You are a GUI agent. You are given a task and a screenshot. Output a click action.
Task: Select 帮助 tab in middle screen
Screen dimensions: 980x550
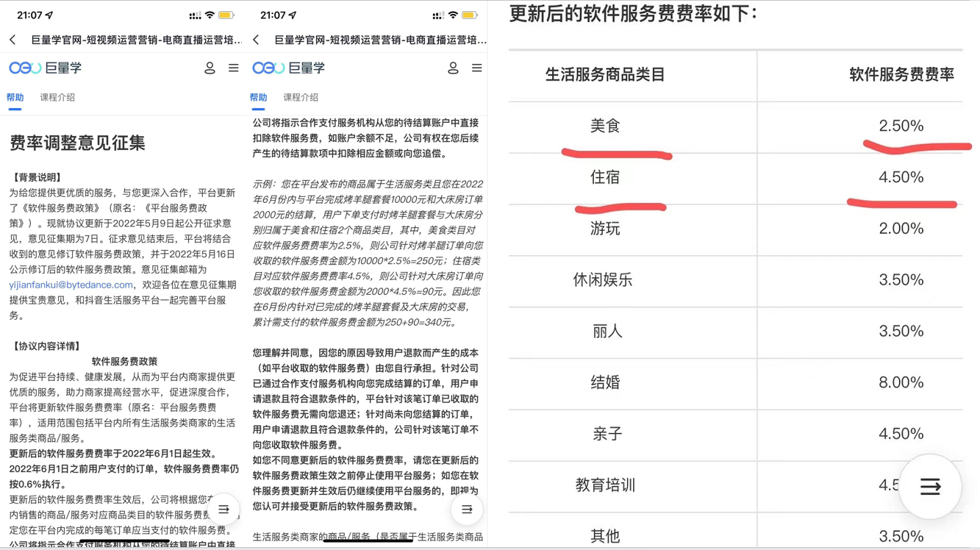coord(258,97)
